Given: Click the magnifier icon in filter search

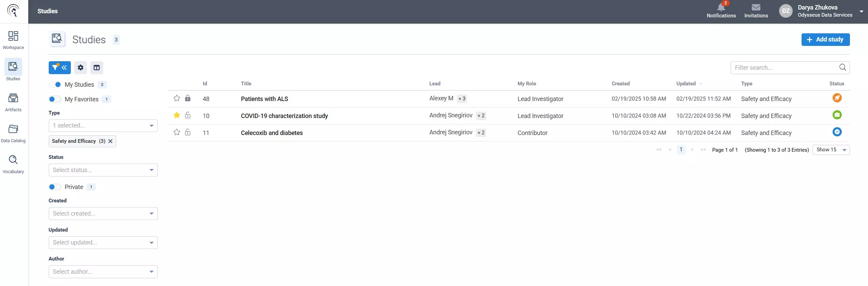Looking at the screenshot, I should coord(842,67).
